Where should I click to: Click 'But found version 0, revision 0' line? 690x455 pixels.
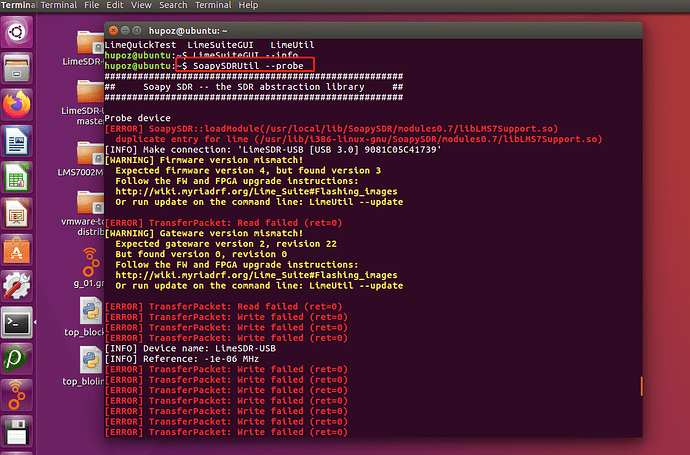coord(201,254)
